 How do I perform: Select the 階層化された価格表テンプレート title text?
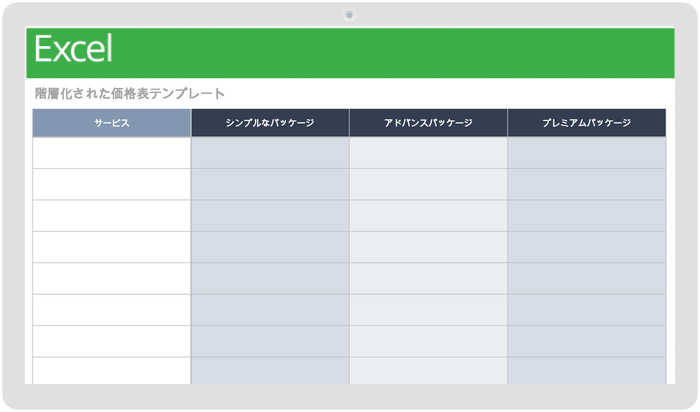(x=130, y=94)
